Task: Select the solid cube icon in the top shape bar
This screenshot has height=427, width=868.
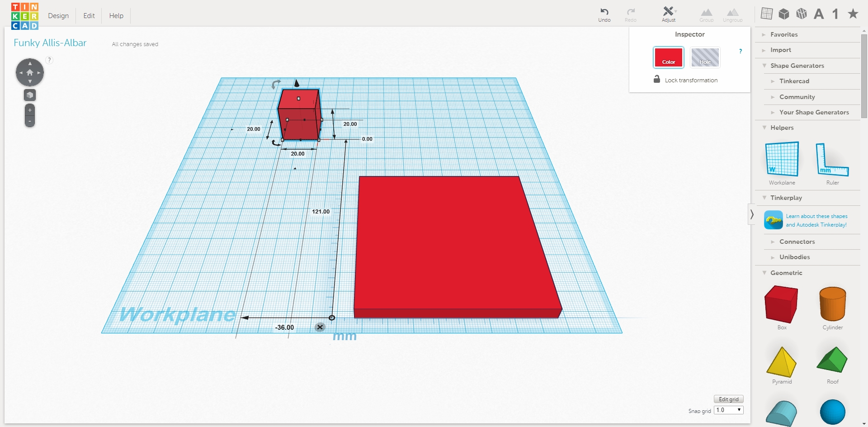Action: tap(784, 14)
